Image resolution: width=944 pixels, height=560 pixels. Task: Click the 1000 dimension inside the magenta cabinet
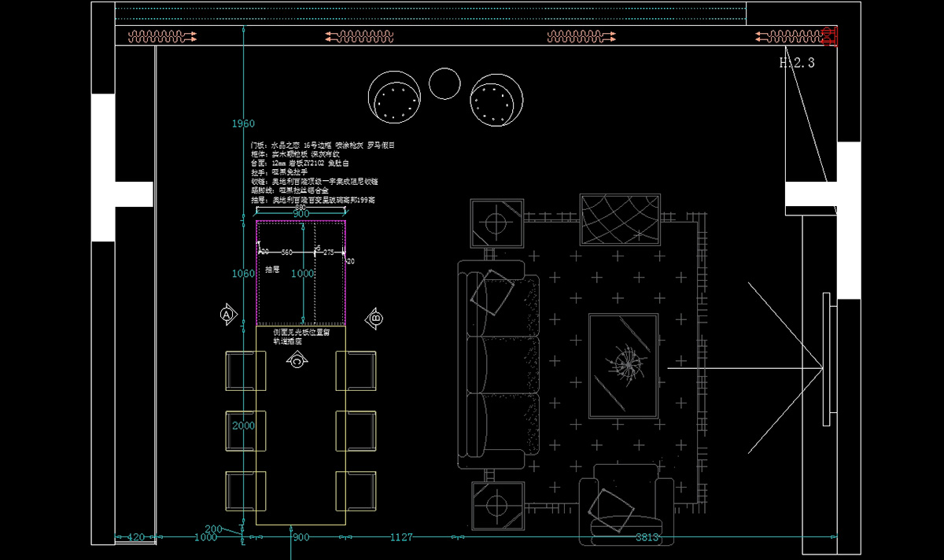(x=302, y=273)
